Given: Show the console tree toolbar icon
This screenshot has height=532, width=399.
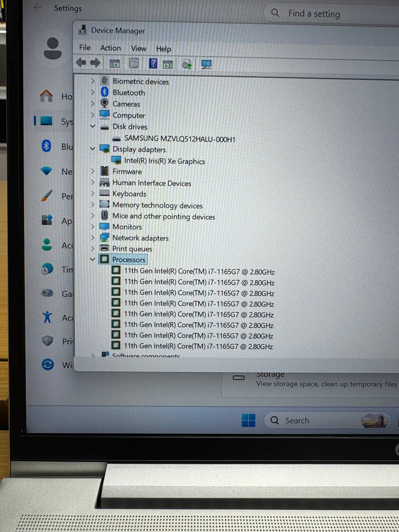Looking at the screenshot, I should coord(115,63).
